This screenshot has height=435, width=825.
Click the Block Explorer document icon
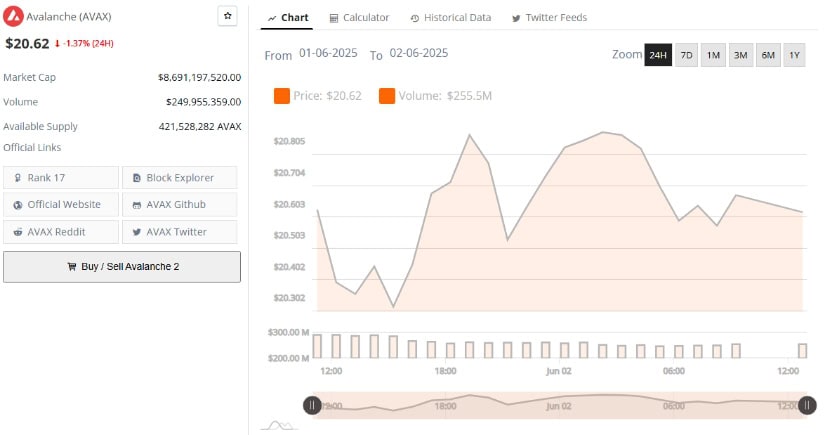coord(136,178)
